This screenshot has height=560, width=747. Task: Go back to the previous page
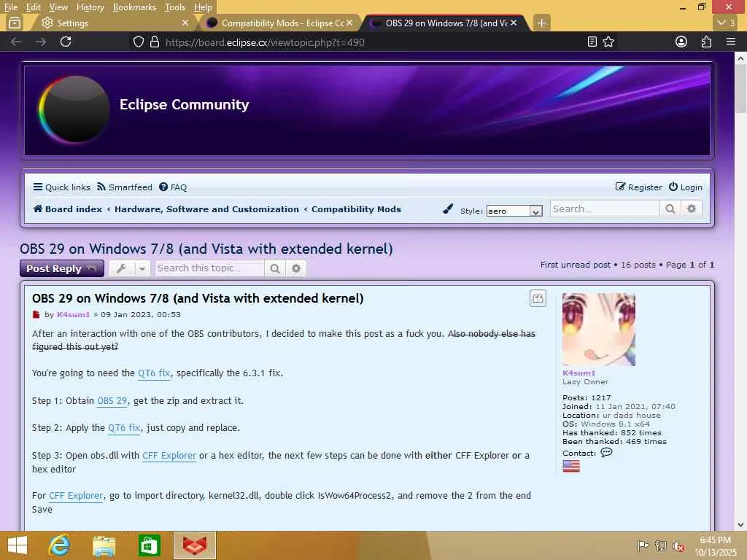16,42
